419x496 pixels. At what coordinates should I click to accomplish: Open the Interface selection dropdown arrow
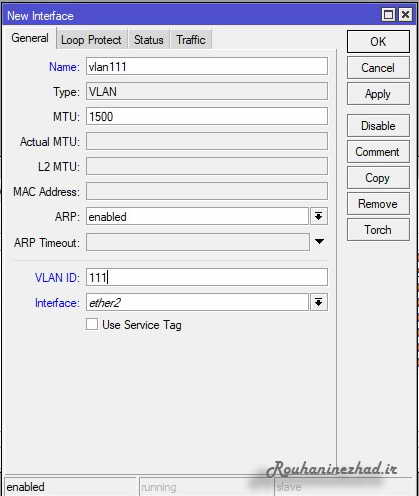(x=319, y=302)
